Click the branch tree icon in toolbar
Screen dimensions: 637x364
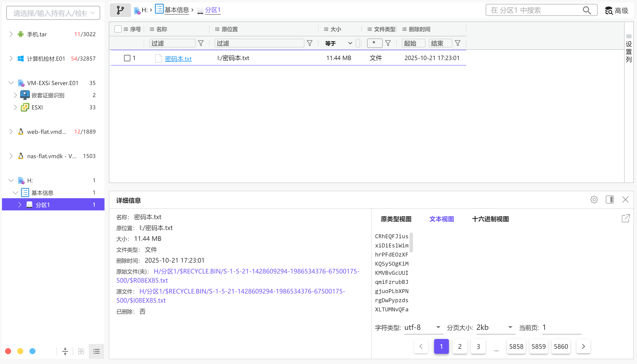tap(120, 10)
